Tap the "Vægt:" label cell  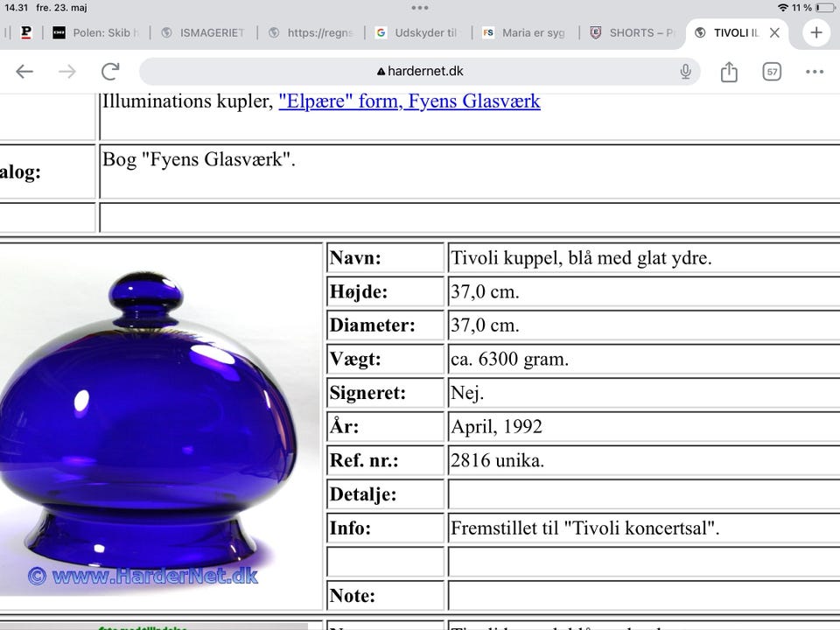tap(385, 359)
